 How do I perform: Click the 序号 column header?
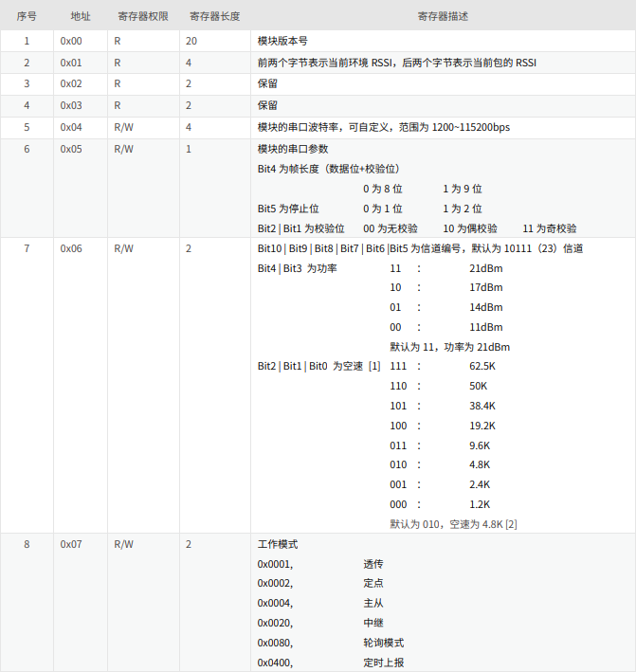(x=27, y=16)
